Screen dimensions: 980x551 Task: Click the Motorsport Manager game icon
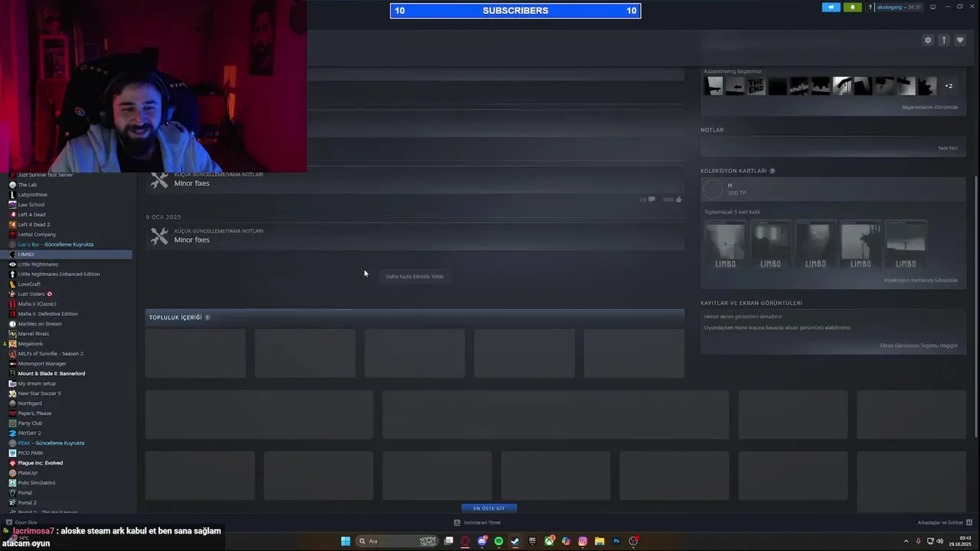coord(12,364)
